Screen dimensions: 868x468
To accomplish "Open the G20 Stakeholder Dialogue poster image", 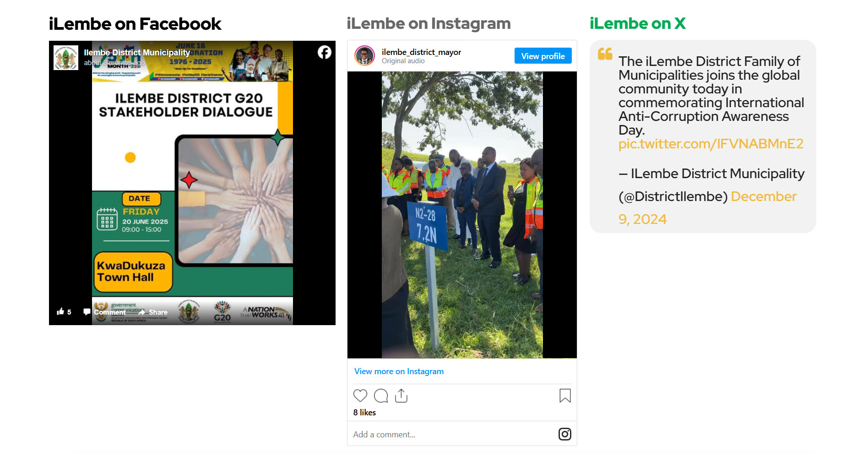I will [192, 183].
